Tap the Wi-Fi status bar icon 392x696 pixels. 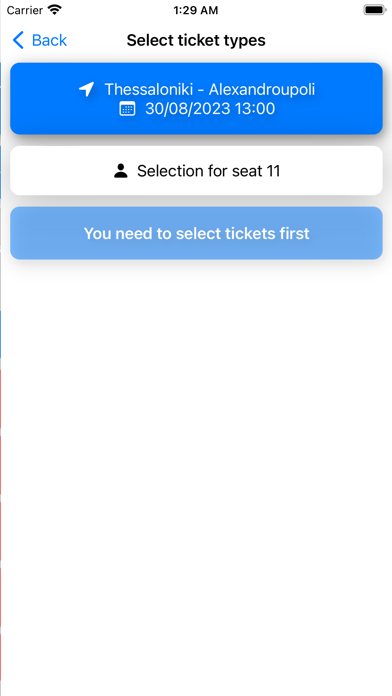pos(55,10)
